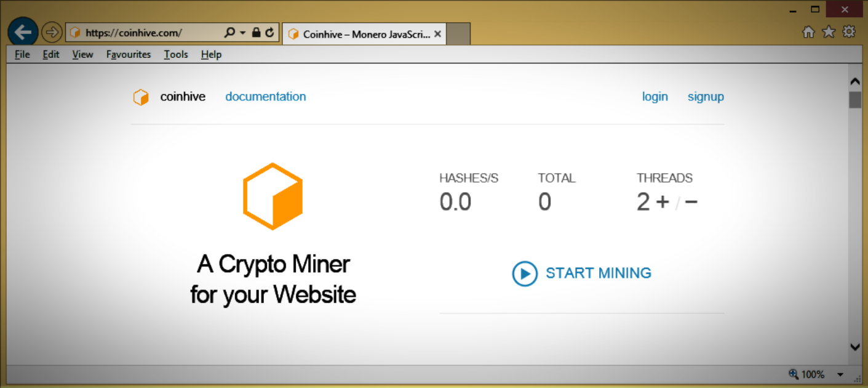Go back with the browser back arrow
Screen dimensions: 868x388
tap(23, 32)
